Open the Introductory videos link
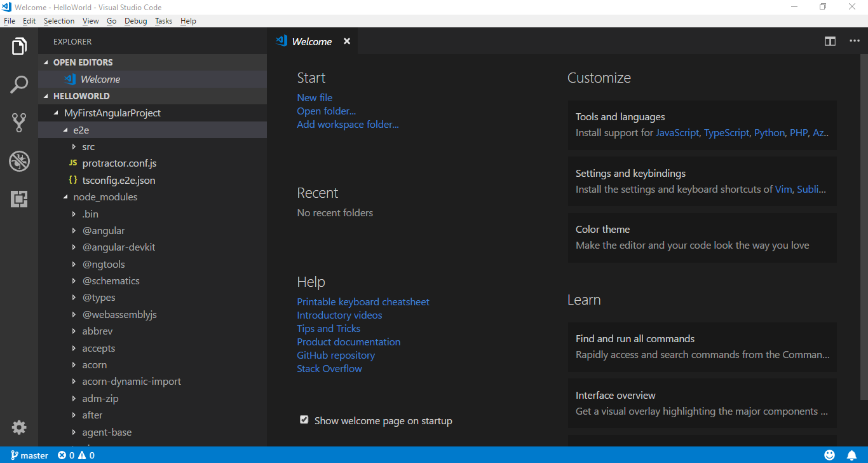This screenshot has height=463, width=868. pyautogui.click(x=339, y=315)
